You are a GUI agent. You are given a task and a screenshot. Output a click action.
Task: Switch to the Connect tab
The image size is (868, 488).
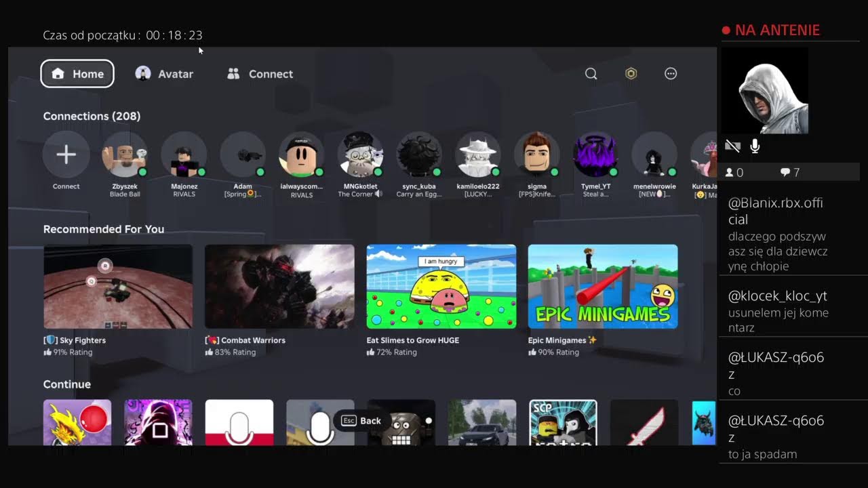click(x=260, y=74)
